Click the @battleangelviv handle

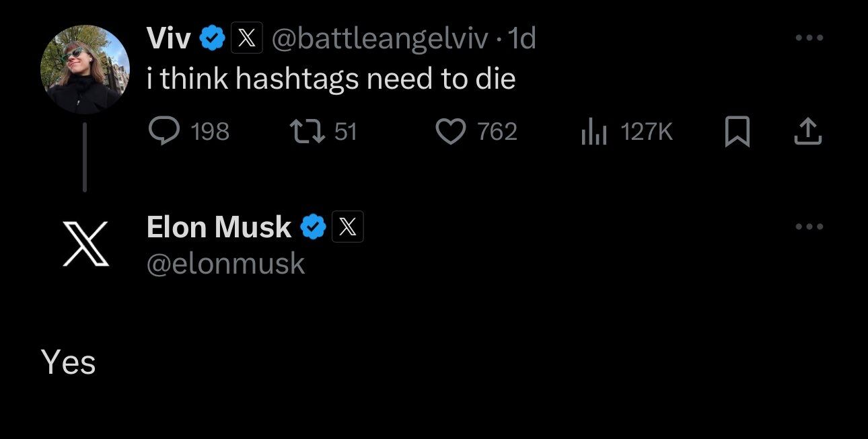click(x=379, y=40)
